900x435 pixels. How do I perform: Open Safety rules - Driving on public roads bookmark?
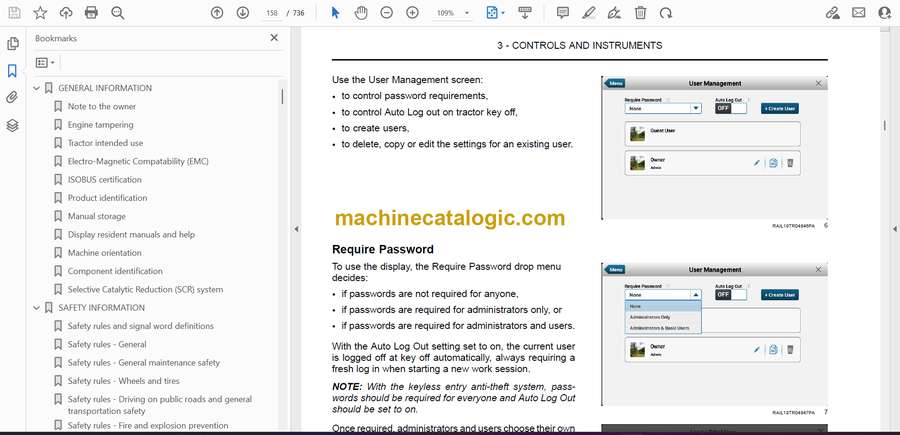(160, 405)
